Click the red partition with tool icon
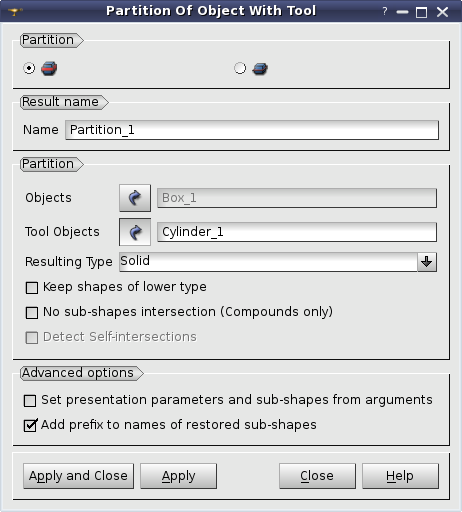462x512 pixels. coord(49,69)
